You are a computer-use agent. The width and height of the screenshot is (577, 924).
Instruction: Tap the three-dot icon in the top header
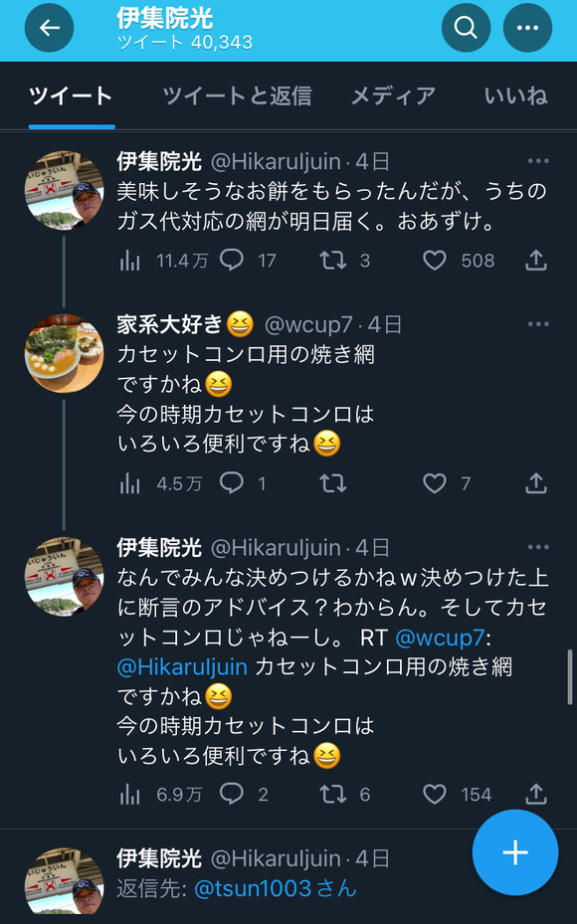(x=526, y=28)
